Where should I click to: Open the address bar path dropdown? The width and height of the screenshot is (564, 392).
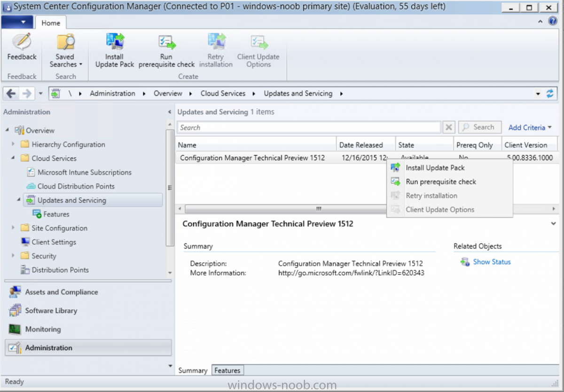(x=538, y=94)
